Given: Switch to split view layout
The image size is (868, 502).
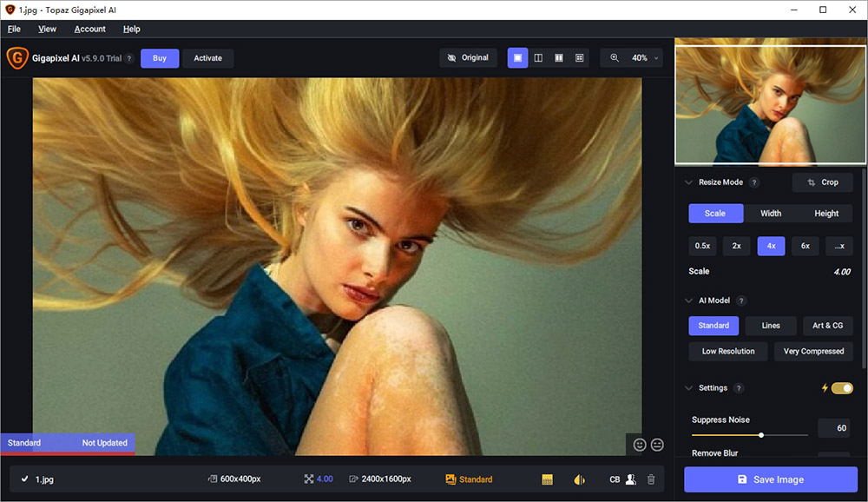Looking at the screenshot, I should (x=538, y=58).
